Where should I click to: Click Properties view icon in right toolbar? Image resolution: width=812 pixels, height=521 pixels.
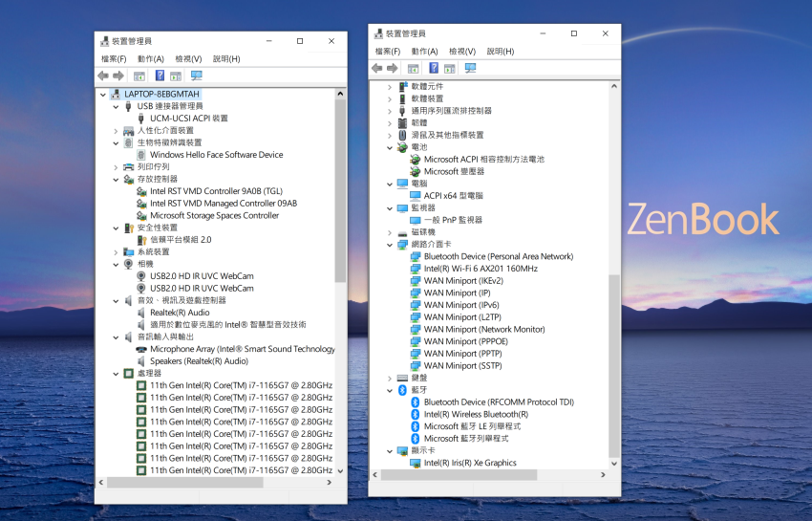point(450,69)
